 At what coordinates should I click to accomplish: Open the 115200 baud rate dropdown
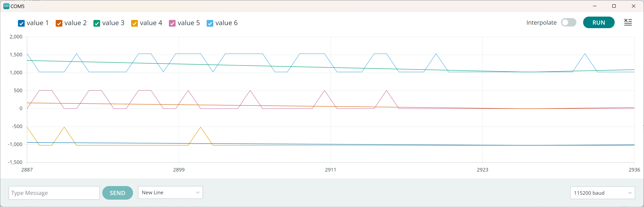point(603,193)
